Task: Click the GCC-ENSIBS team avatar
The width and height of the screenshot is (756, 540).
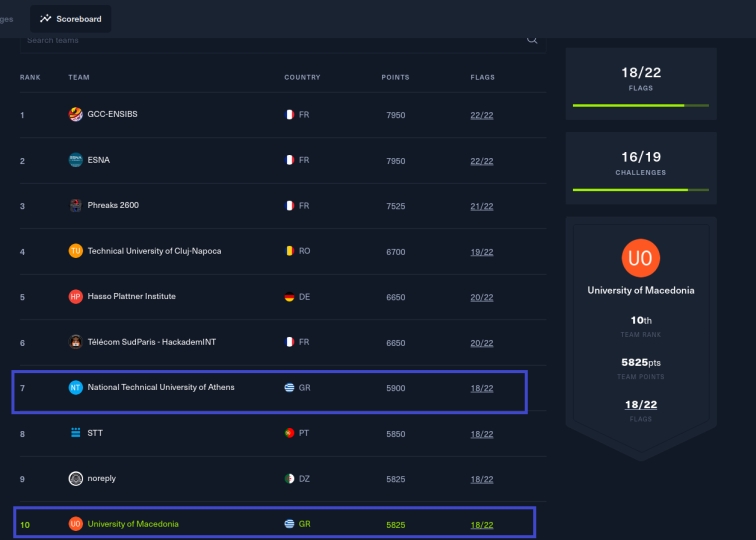Action: (x=76, y=114)
